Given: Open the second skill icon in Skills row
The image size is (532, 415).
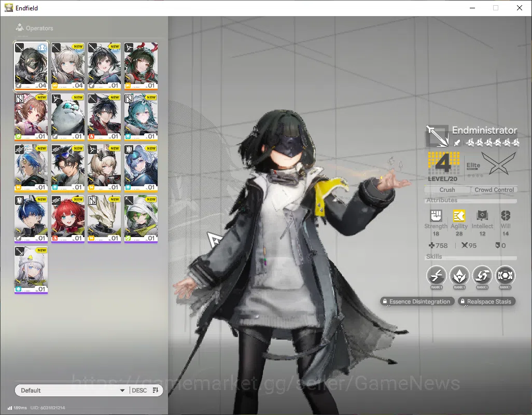Looking at the screenshot, I should pyautogui.click(x=459, y=275).
